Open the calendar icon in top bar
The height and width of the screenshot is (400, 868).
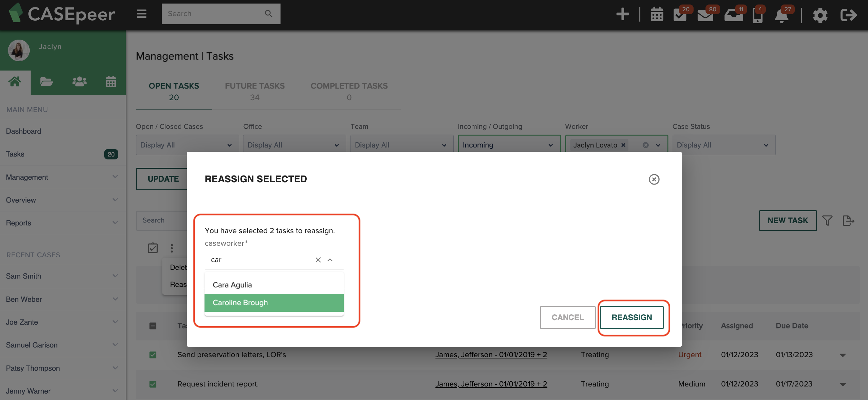coord(657,15)
